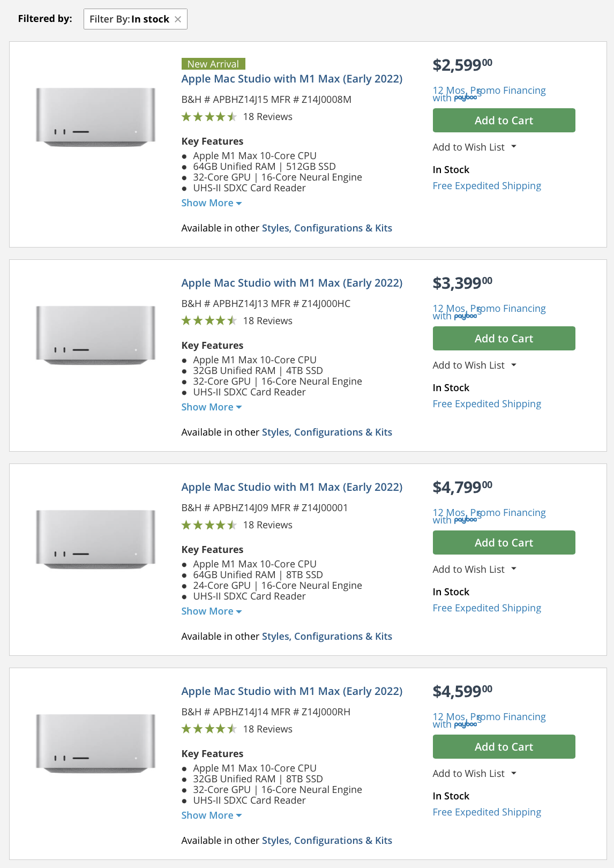Viewport: 614px width, 868px height.
Task: Open the $4,799 Mac Studio product image
Action: click(x=95, y=540)
